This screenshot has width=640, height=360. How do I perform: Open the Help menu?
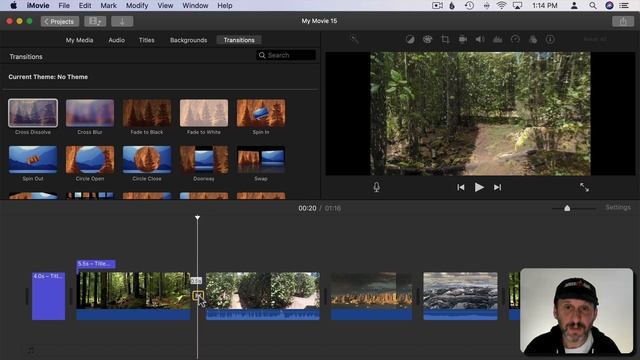(x=225, y=6)
